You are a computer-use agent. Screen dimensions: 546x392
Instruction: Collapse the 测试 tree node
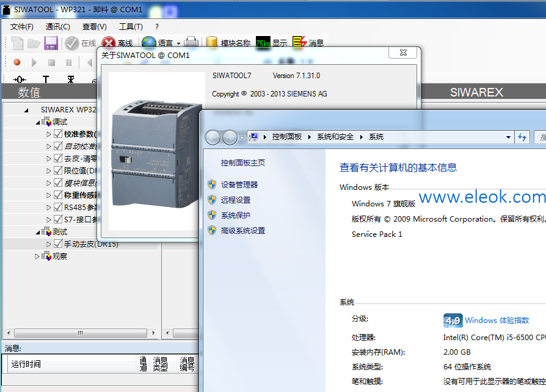click(x=38, y=232)
